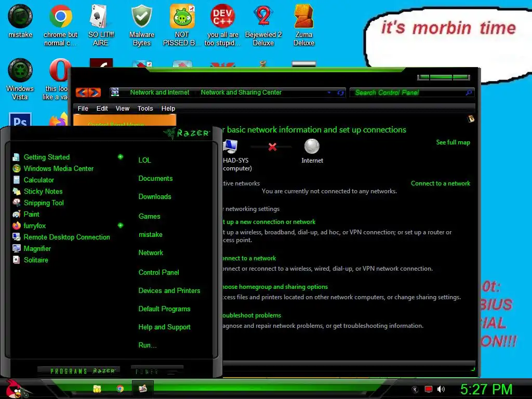Viewport: 532px width, 399px height.
Task: Expand furryfox jump list arrow
Action: coord(120,225)
